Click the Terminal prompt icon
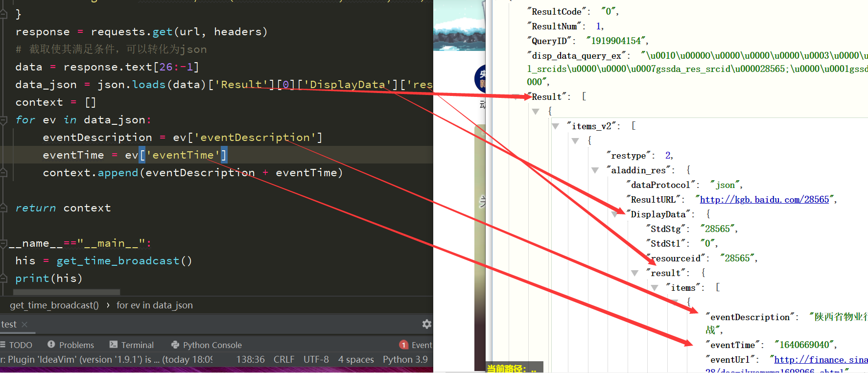Viewport: 868px width, 373px height. (x=114, y=345)
